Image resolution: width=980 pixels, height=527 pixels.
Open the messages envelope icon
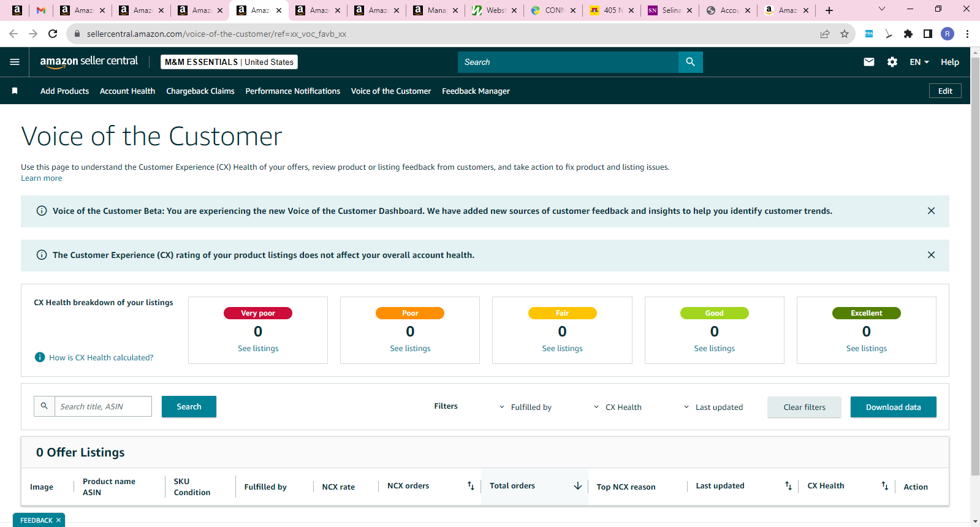click(x=869, y=62)
